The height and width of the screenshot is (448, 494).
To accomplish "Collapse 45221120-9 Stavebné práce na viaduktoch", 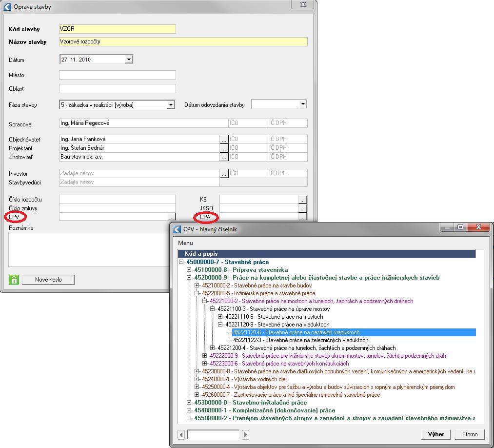I will (220, 325).
